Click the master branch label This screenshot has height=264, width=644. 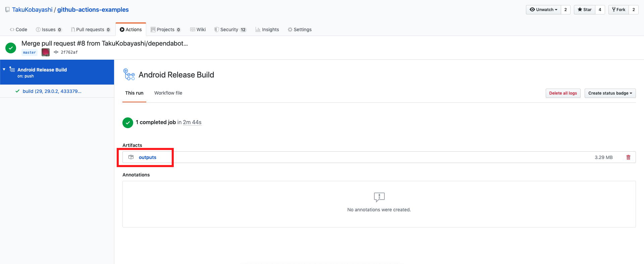[30, 52]
